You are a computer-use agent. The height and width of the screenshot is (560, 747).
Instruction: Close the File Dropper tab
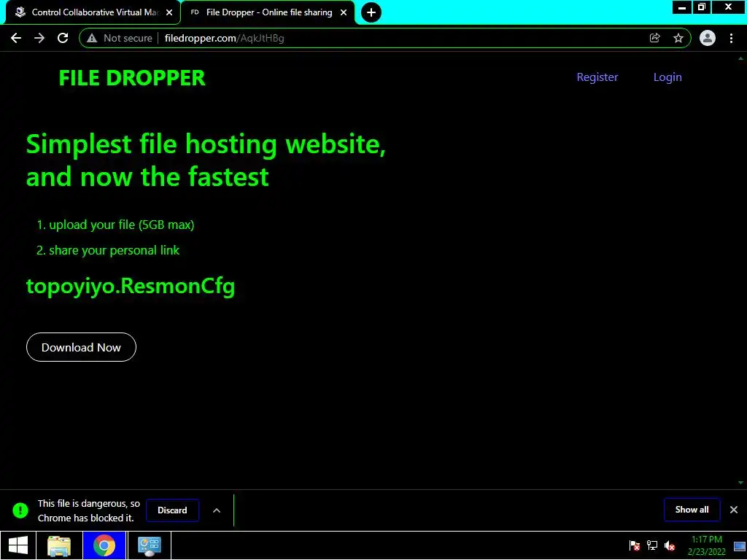344,12
